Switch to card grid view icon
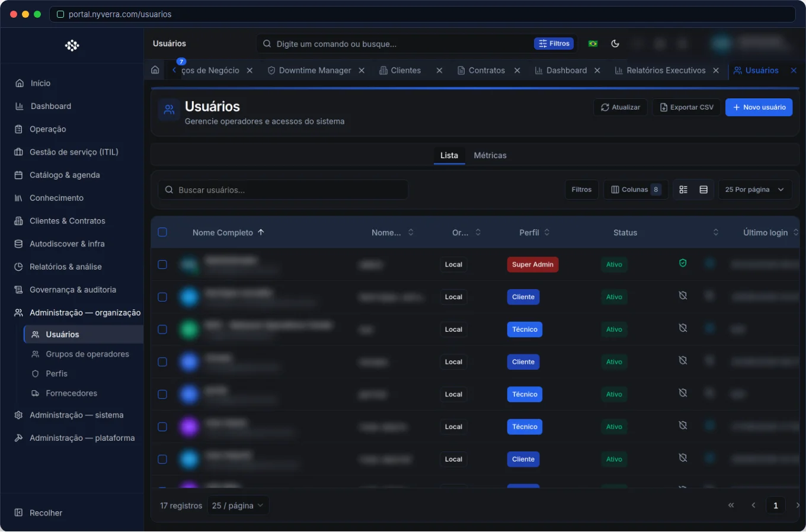The image size is (806, 532). point(683,190)
